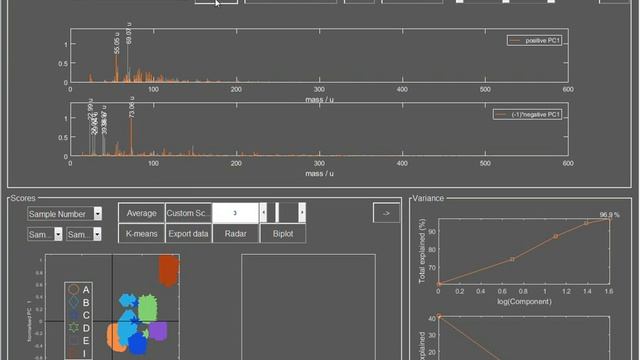Click legend label B in scores plot

(86, 302)
